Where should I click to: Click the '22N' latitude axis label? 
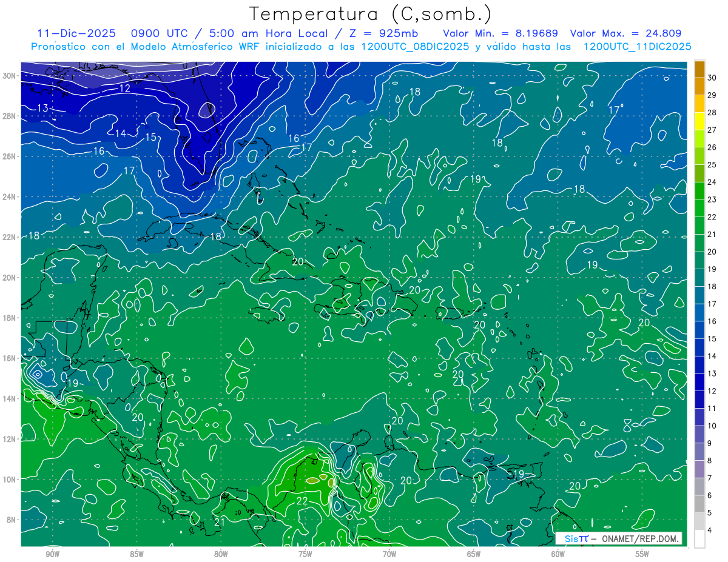9,237
